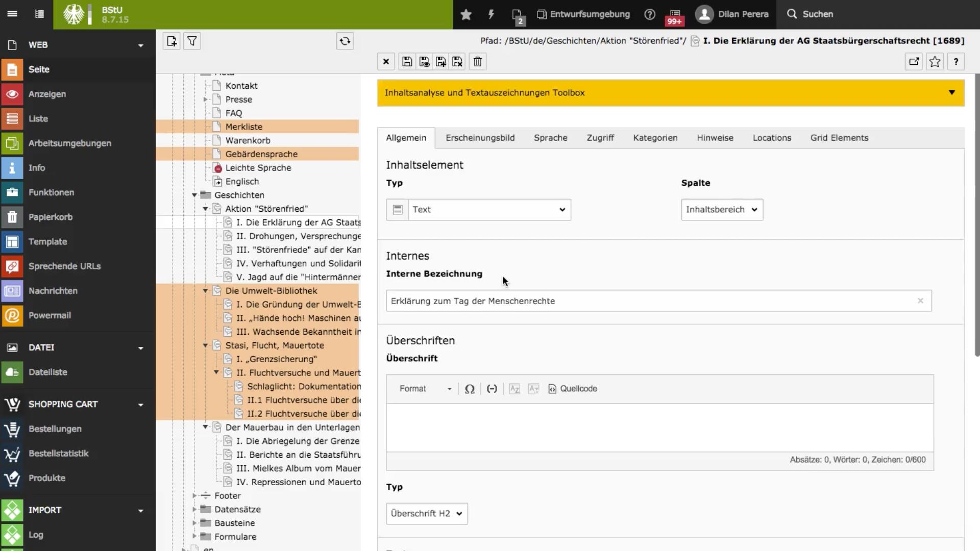
Task: Select the Merkliste page in the tree
Action: point(244,127)
